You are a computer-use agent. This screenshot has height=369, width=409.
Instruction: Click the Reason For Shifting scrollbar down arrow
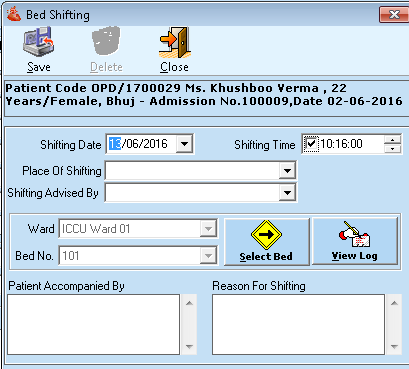tap(394, 347)
